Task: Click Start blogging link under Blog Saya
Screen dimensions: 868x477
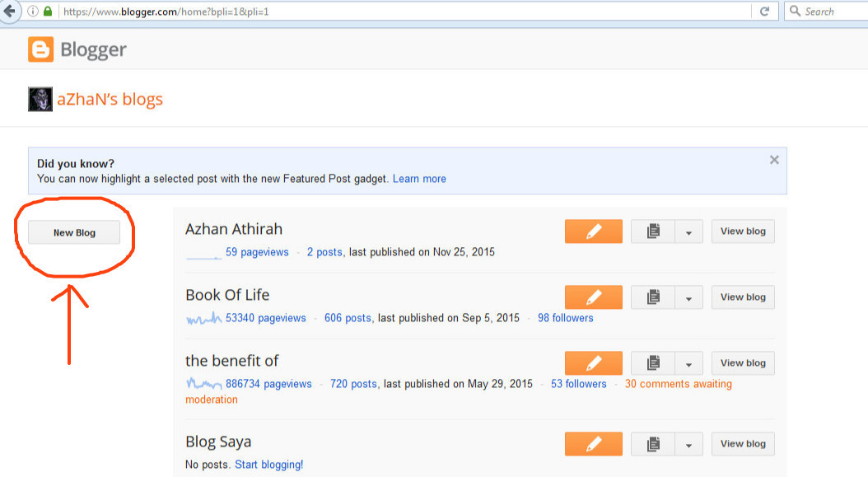Action: point(268,465)
